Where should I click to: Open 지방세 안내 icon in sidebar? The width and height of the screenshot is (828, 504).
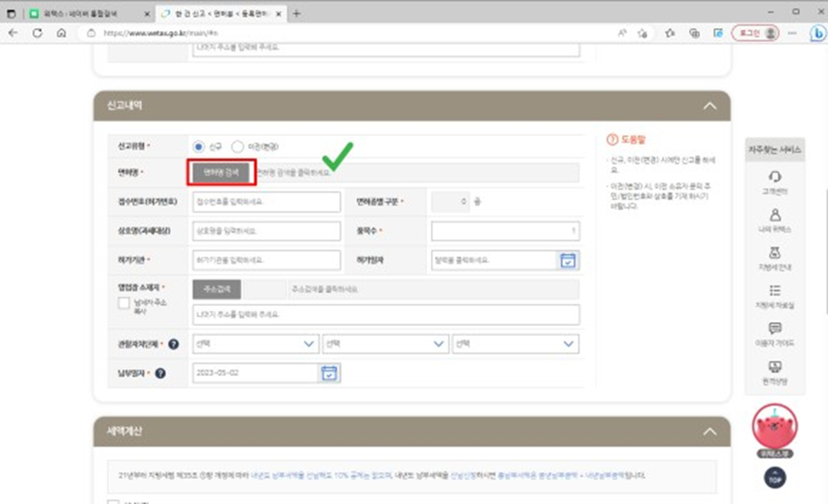[x=774, y=253]
